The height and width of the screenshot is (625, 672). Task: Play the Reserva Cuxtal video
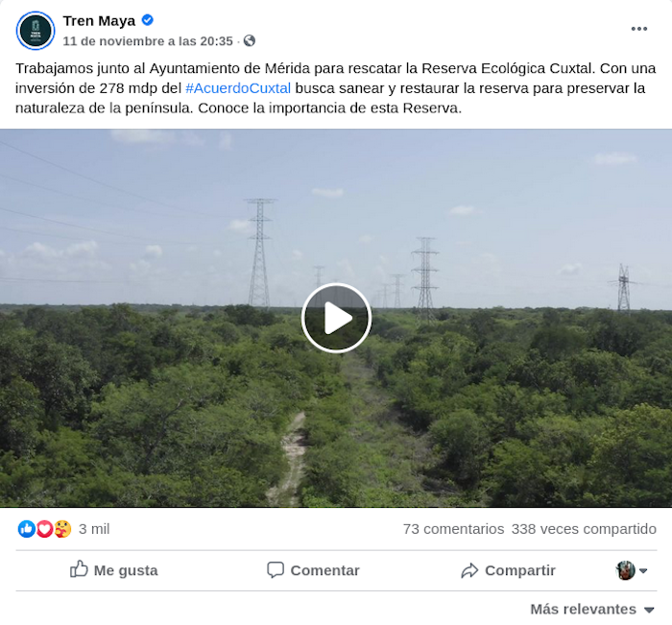[336, 318]
